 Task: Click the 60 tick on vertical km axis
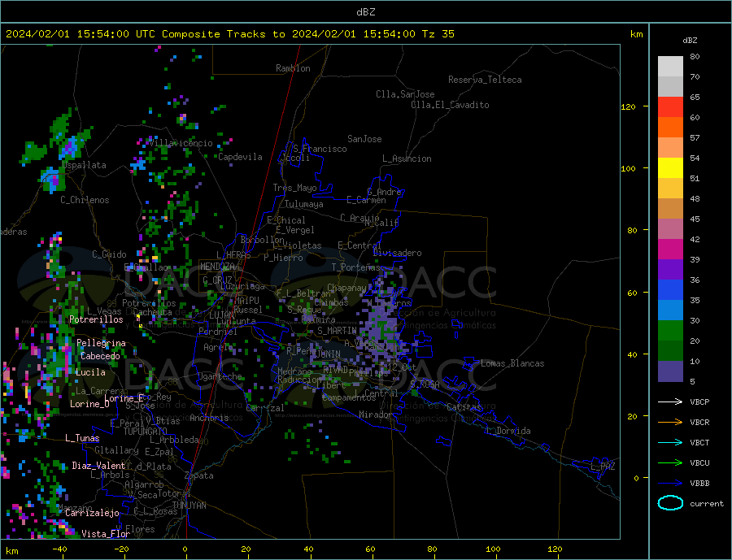tap(632, 293)
